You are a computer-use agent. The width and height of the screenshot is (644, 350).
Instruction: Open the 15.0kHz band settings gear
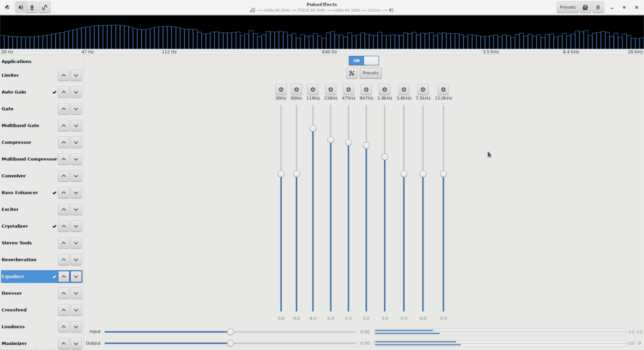click(442, 89)
